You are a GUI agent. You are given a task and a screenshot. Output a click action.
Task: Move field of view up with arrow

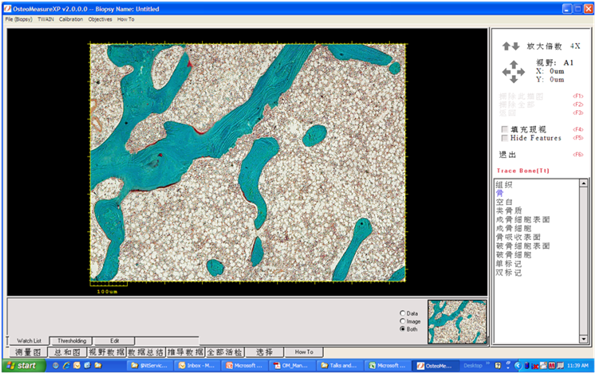pos(514,64)
